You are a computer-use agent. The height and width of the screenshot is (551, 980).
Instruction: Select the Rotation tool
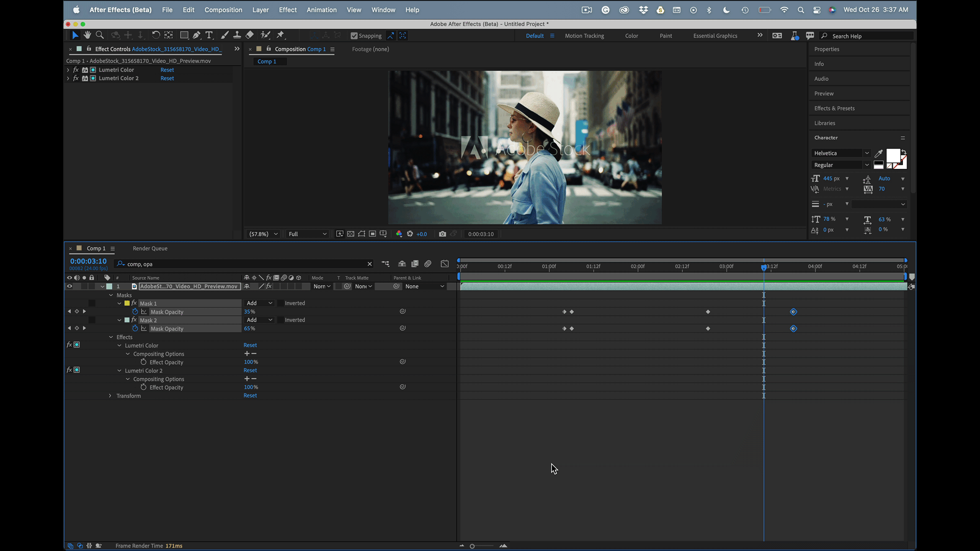tap(156, 35)
